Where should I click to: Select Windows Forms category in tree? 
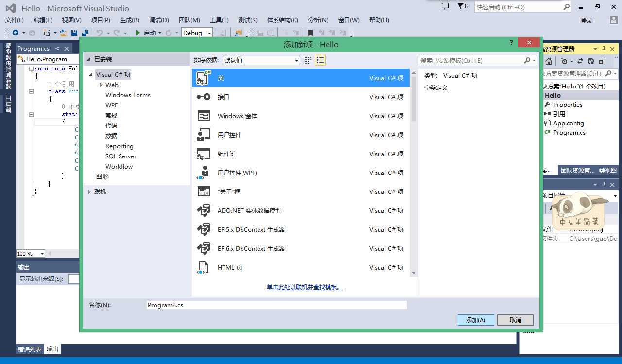pos(128,95)
